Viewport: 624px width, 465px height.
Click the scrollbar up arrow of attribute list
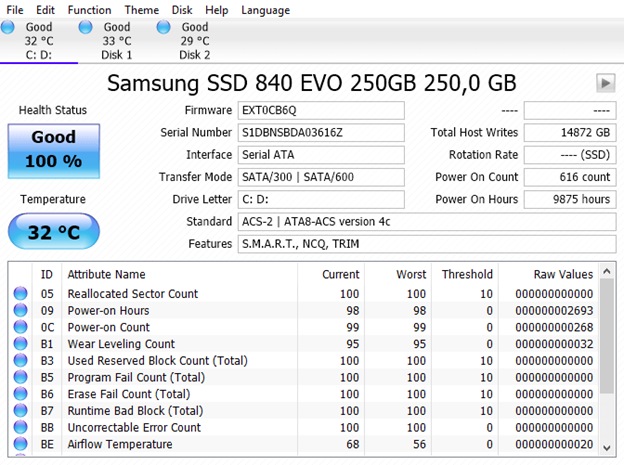pos(606,272)
